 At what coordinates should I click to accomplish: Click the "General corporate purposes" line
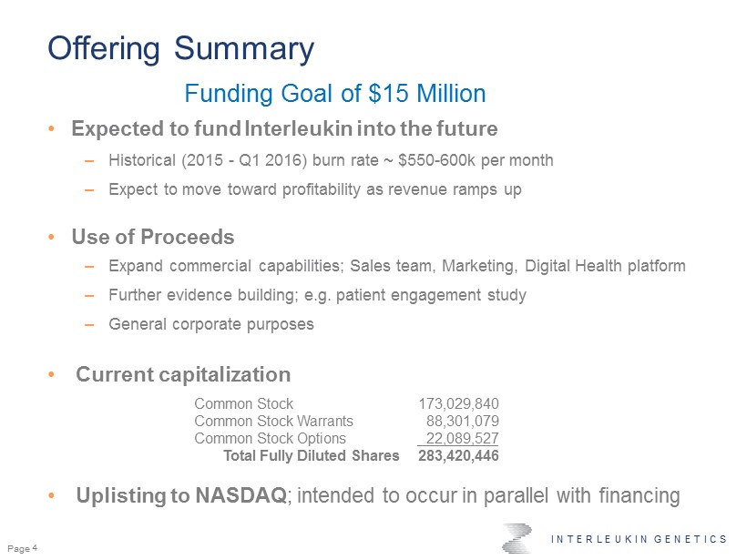(x=210, y=324)
